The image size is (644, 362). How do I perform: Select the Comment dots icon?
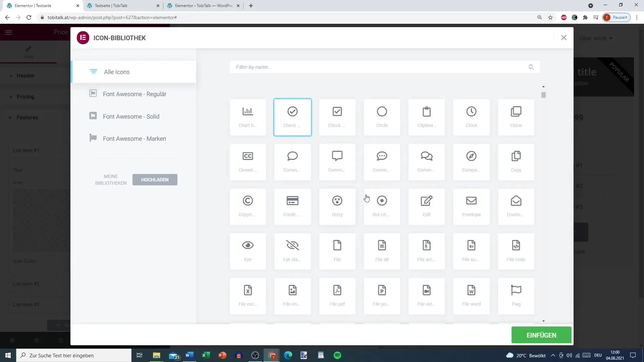(x=382, y=162)
